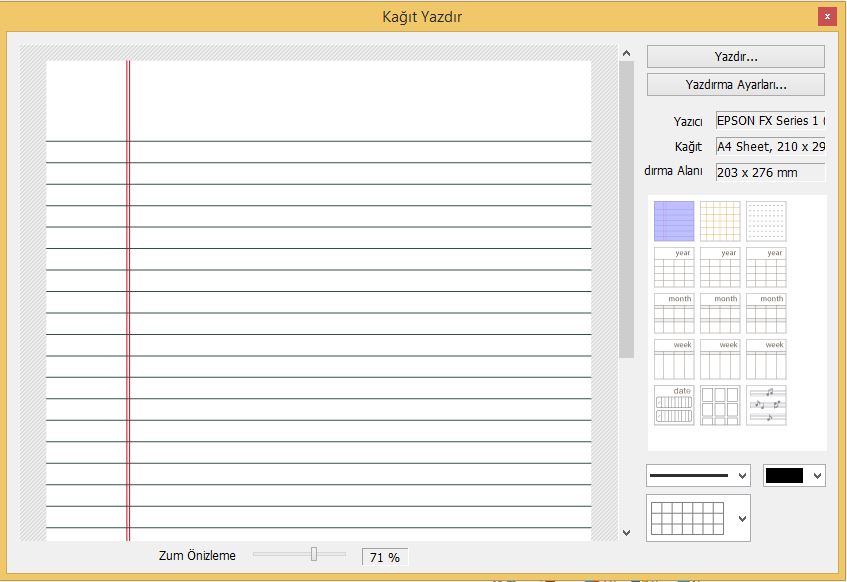Choose the storyboard boxes template

(x=720, y=405)
